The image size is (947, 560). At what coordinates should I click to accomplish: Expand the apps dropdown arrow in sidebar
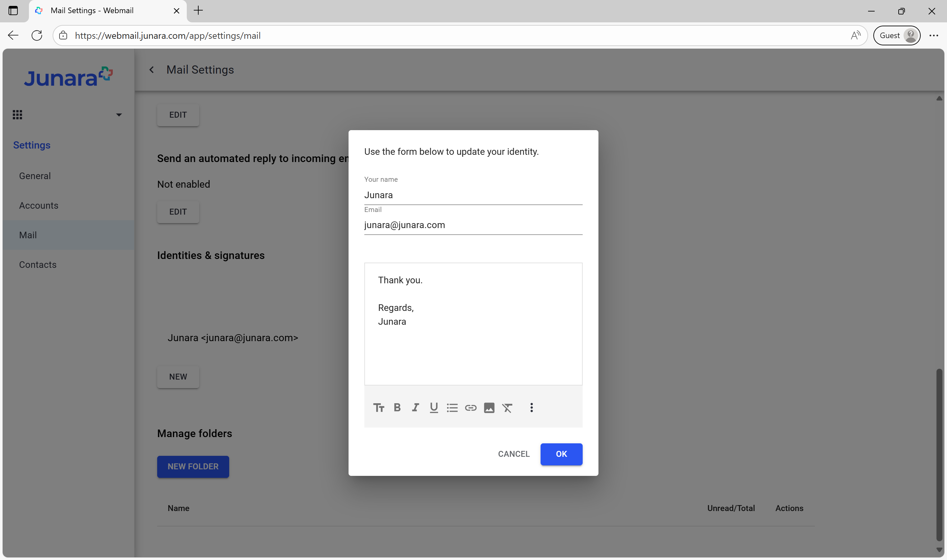(x=119, y=115)
